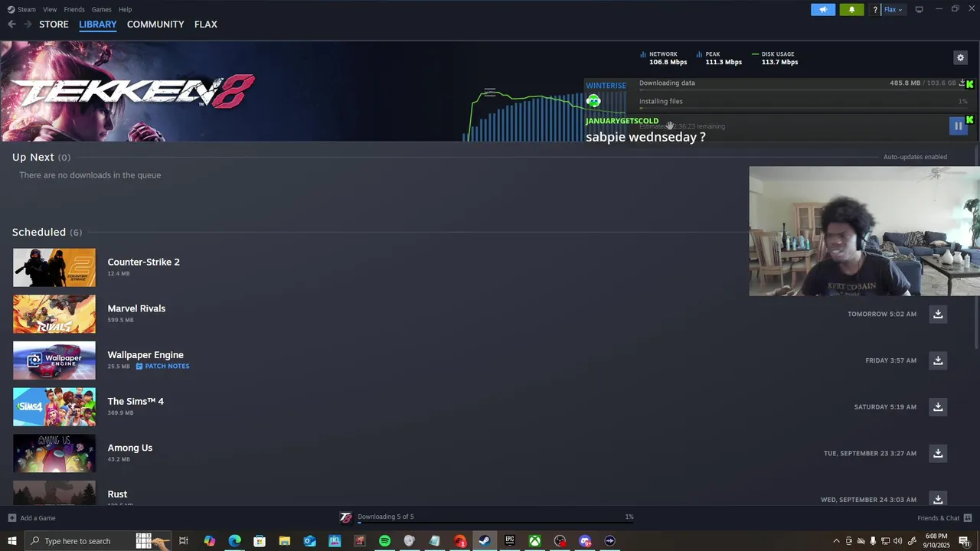Click the PEAK 111.3 Mbps stat
This screenshot has height=551, width=980.
[x=719, y=58]
